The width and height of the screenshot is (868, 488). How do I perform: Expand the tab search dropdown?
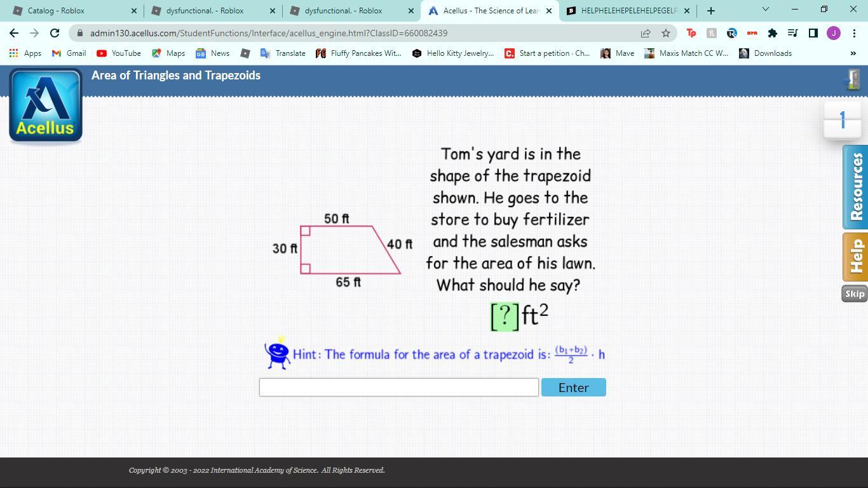765,9
